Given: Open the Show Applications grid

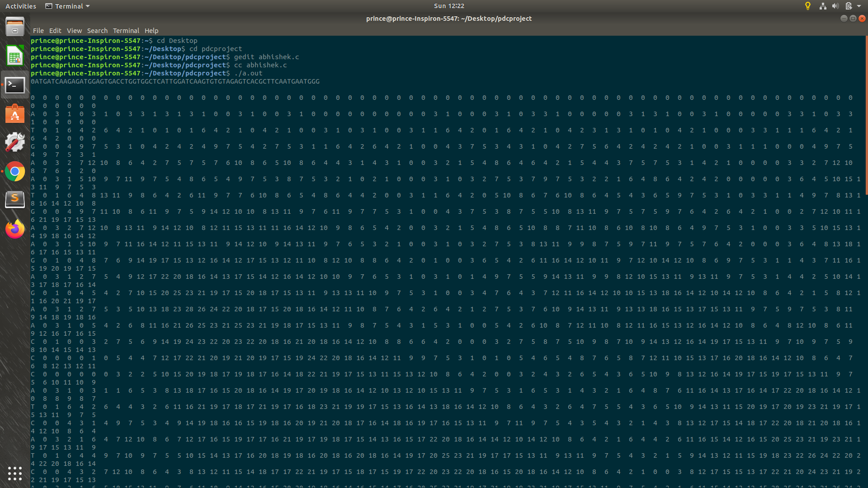Looking at the screenshot, I should tap(15, 474).
